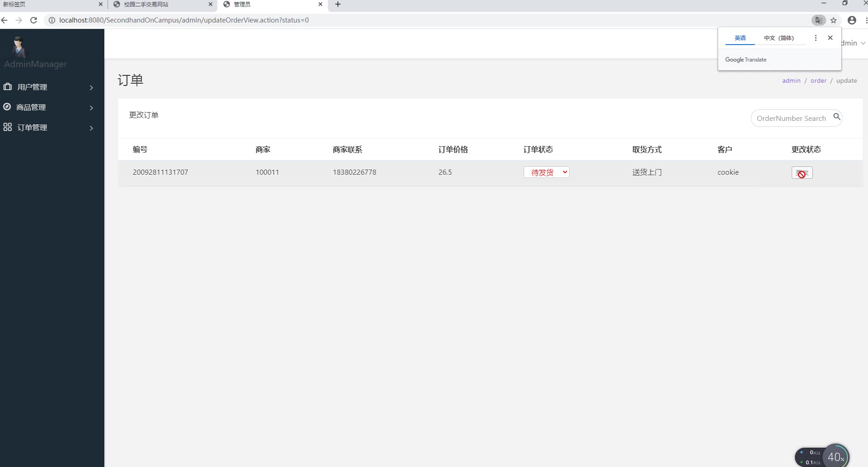This screenshot has height=467, width=868.
Task: Close the 校园二手交易网站 tab
Action: click(x=211, y=4)
